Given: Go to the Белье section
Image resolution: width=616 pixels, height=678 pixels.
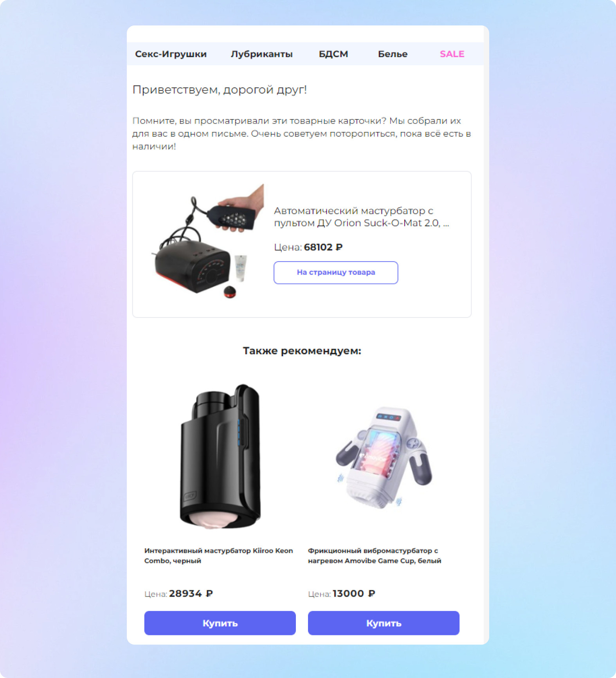Looking at the screenshot, I should pyautogui.click(x=393, y=54).
